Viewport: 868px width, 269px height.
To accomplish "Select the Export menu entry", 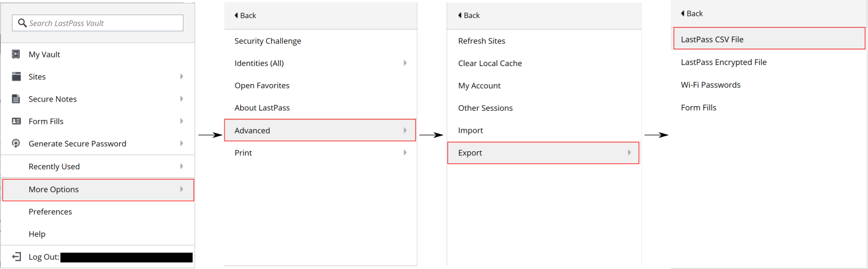I will pos(543,153).
